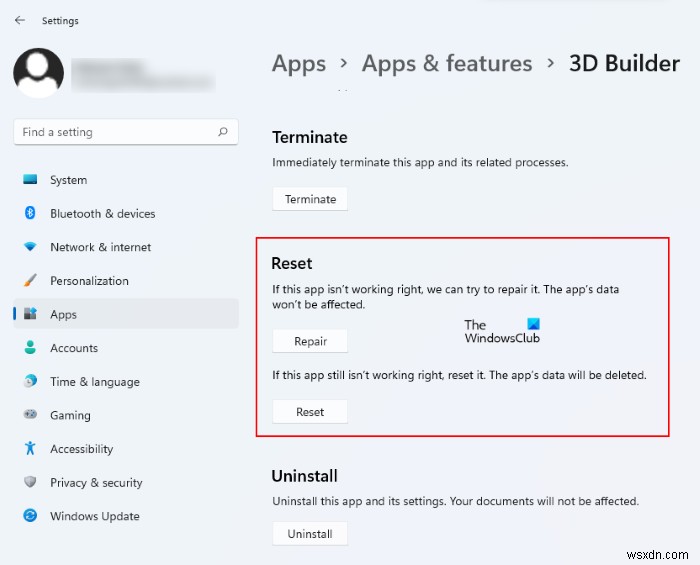Screen dimensions: 700x565
Task: Click the Windows Update sync icon
Action: 30,516
